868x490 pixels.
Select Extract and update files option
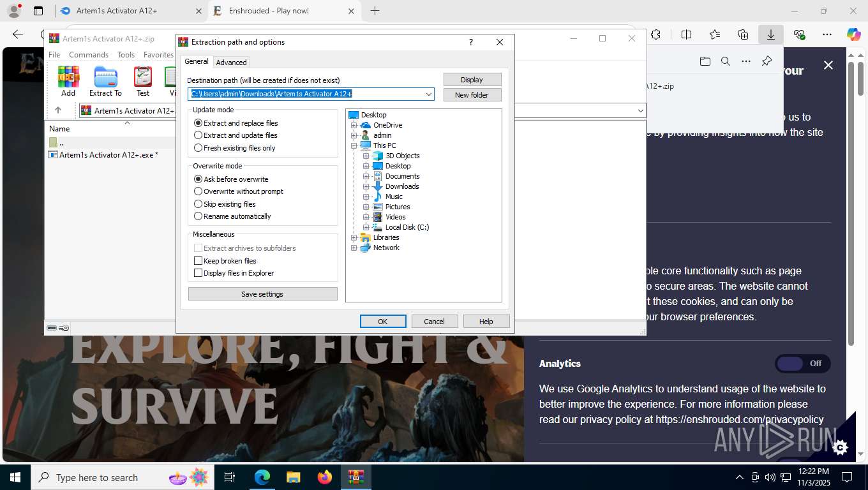(x=236, y=135)
